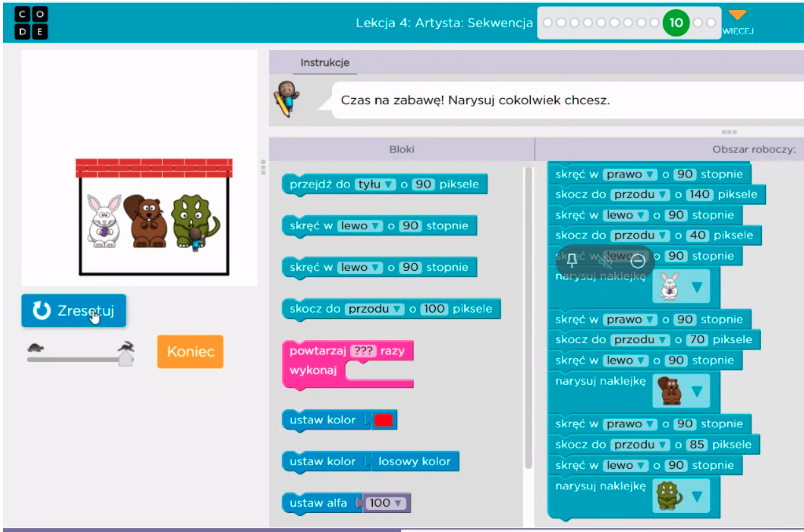Screen dimensions: 804x532
Task: Click the beaver sticker image in workspace block
Action: click(669, 391)
